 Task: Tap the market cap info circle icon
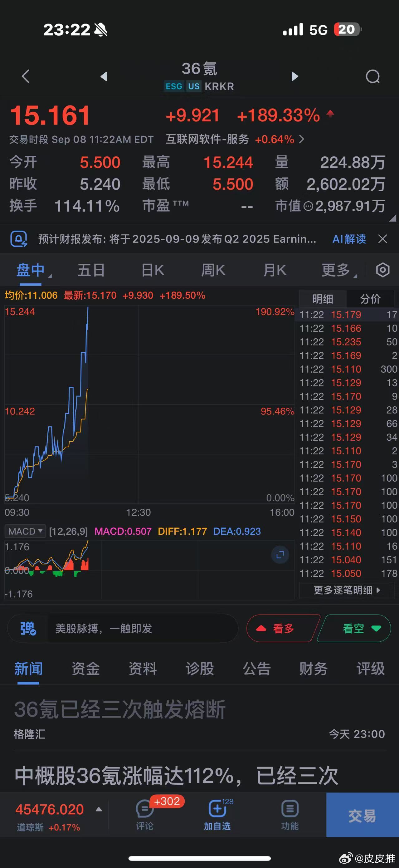click(x=308, y=206)
